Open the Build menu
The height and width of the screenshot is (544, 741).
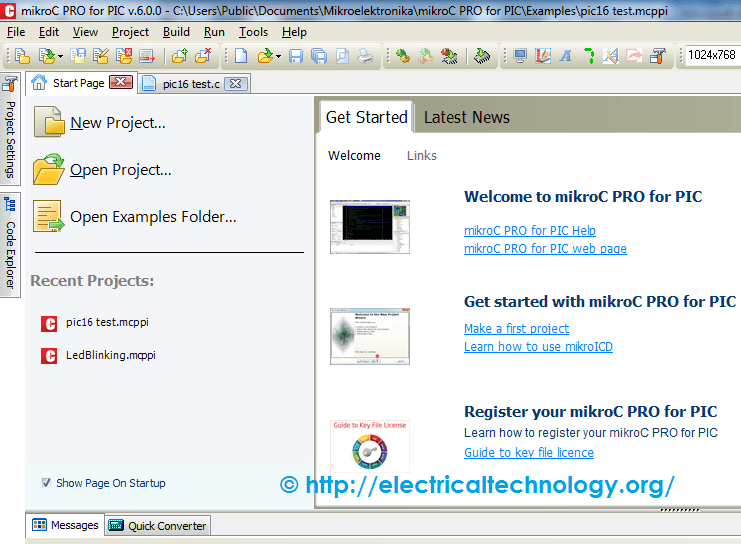(x=176, y=32)
